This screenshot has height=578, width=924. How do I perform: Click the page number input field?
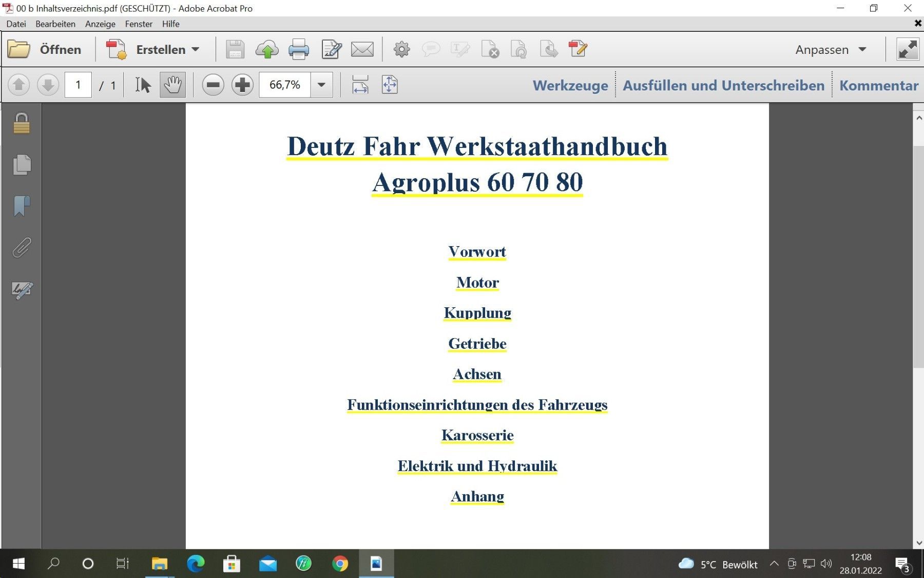point(78,85)
